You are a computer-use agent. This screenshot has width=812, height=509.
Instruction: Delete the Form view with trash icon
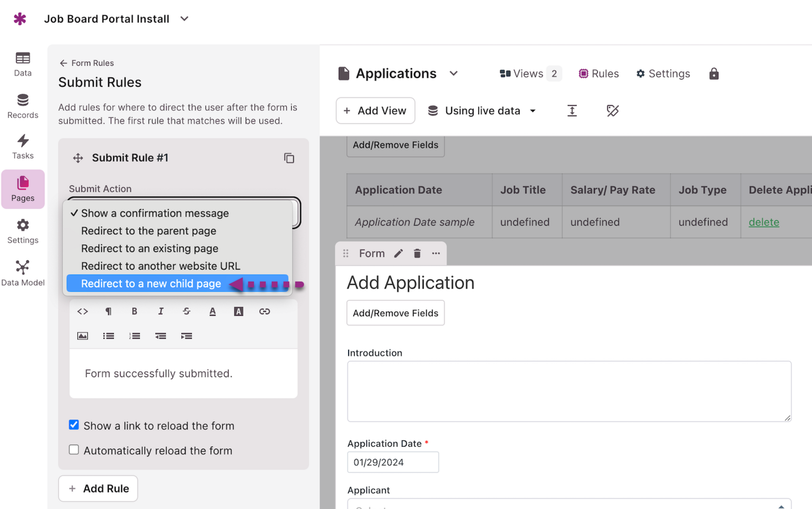pyautogui.click(x=417, y=253)
